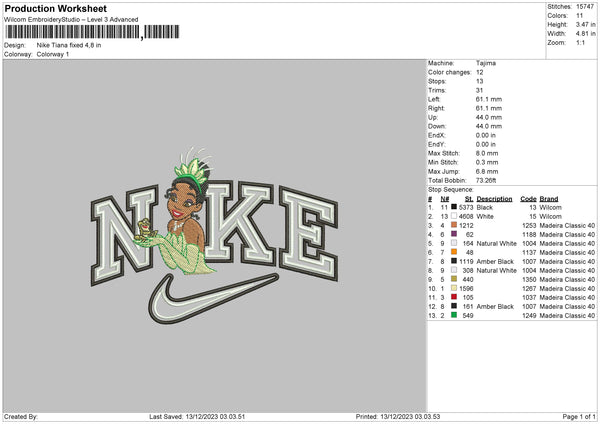Click the orange swatch, code 1137
600x424 pixels.
pos(454,252)
